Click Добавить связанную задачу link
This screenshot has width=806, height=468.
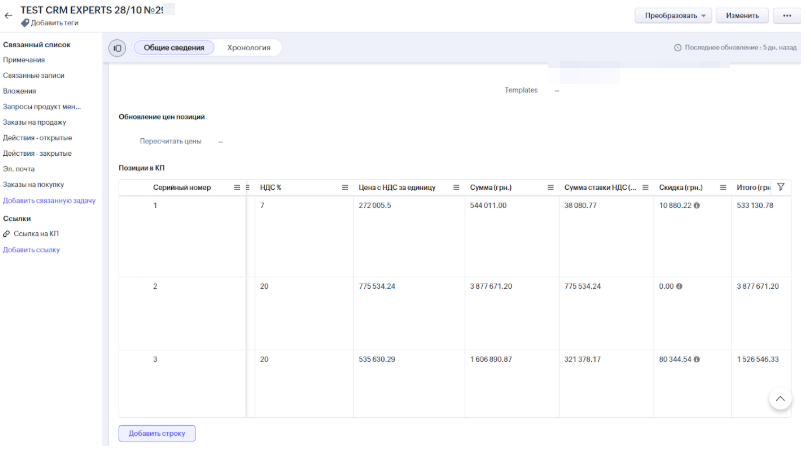click(49, 201)
